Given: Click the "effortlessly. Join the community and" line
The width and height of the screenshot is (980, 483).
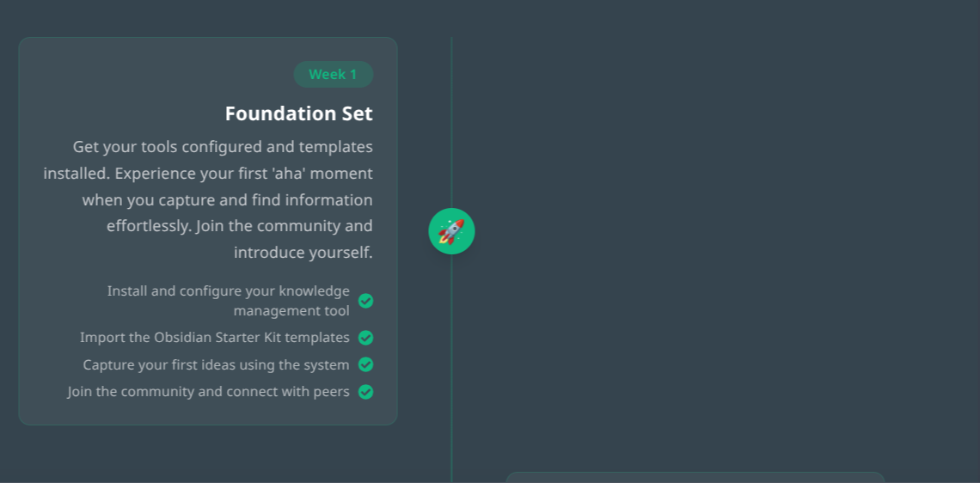Looking at the screenshot, I should click(x=239, y=227).
